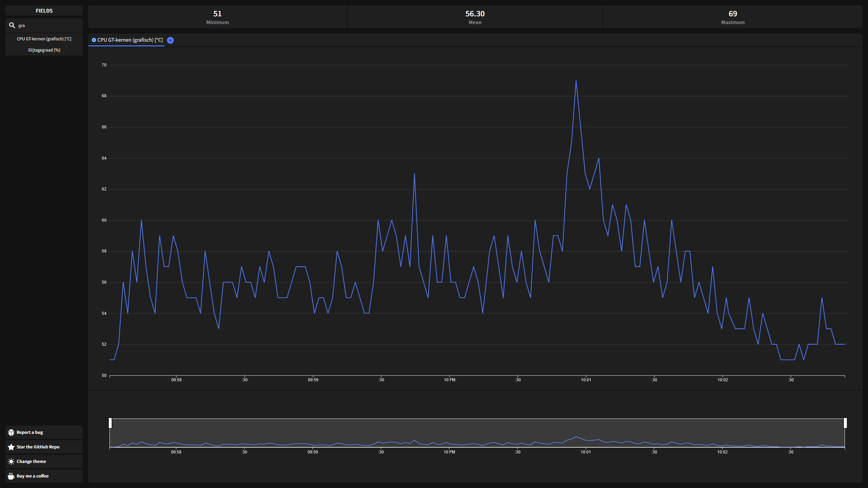The height and width of the screenshot is (488, 868).
Task: Open the Report a bug link
Action: [x=30, y=432]
